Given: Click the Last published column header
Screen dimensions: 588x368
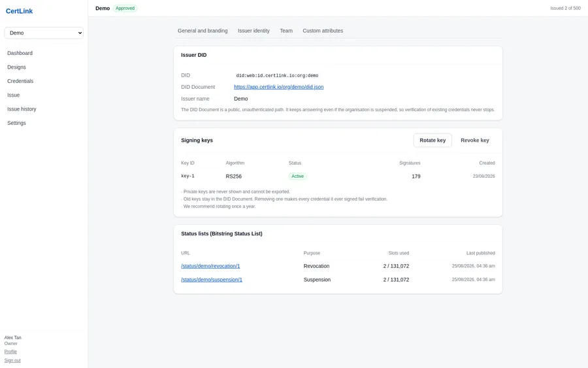Looking at the screenshot, I should pos(480,253).
